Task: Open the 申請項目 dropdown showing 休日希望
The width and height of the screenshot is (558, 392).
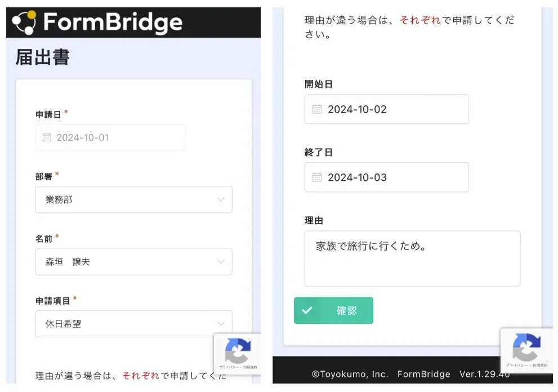Action: point(133,324)
